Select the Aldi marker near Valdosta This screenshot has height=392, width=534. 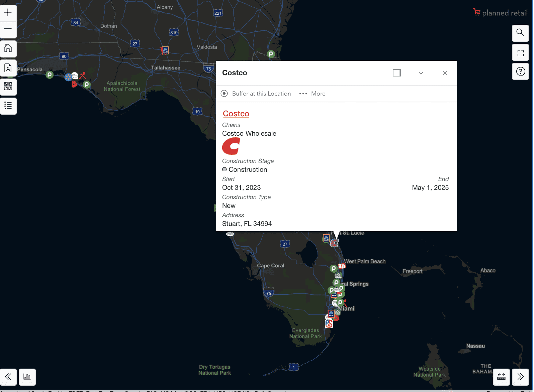165,50
